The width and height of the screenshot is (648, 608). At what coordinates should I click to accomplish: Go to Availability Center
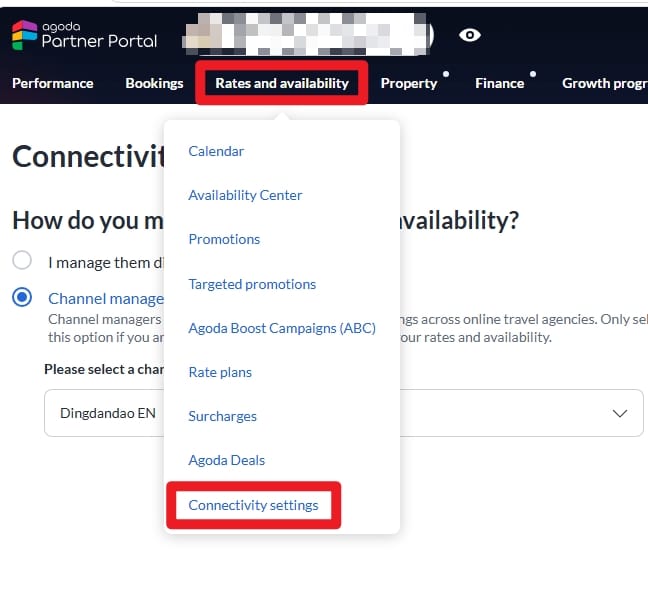[245, 195]
